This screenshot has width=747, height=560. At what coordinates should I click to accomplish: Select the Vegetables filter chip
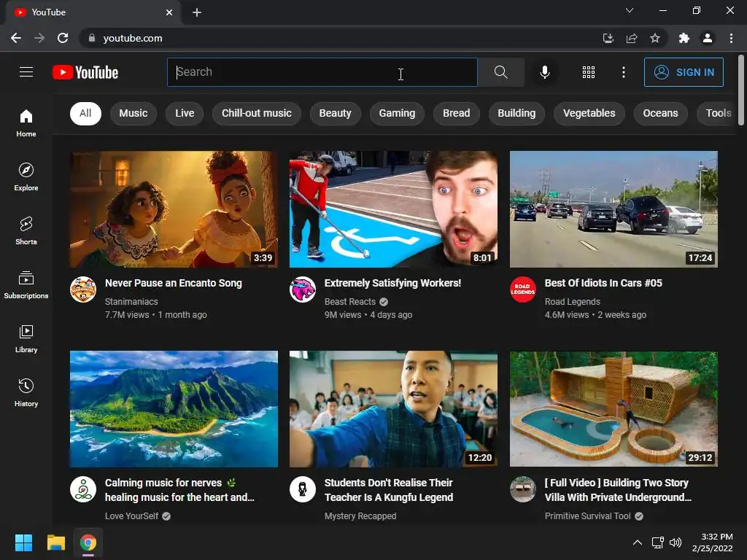[589, 113]
